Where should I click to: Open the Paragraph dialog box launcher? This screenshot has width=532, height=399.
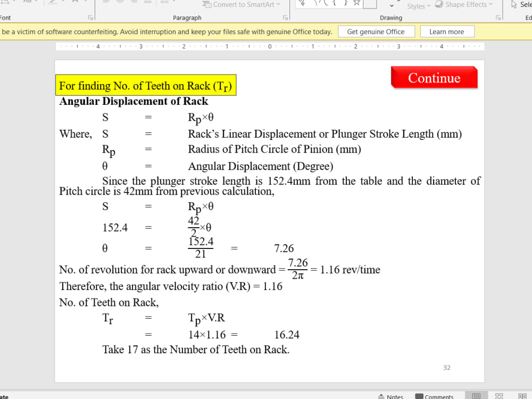tap(285, 18)
